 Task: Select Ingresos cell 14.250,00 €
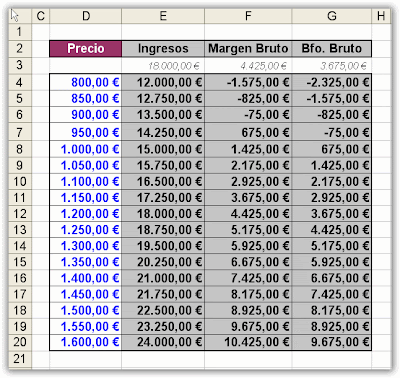[x=163, y=132]
